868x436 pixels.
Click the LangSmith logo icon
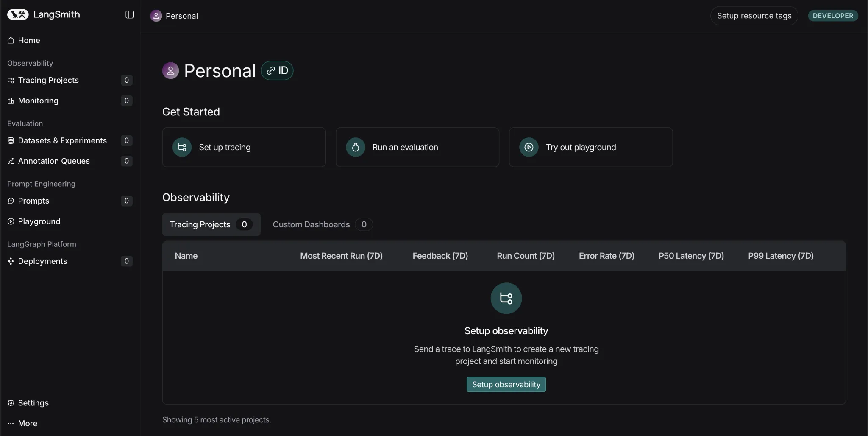tap(18, 15)
